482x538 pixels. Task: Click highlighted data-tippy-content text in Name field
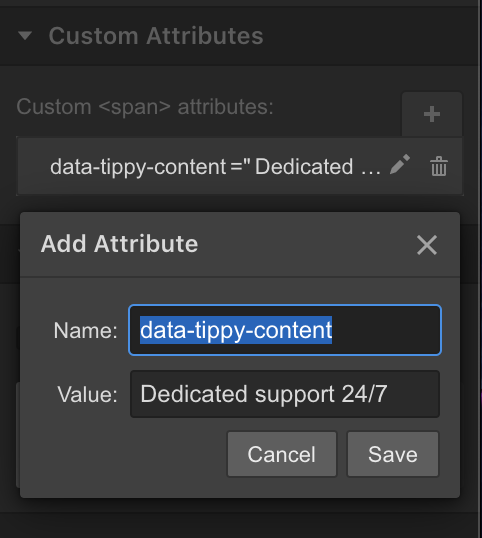(236, 330)
